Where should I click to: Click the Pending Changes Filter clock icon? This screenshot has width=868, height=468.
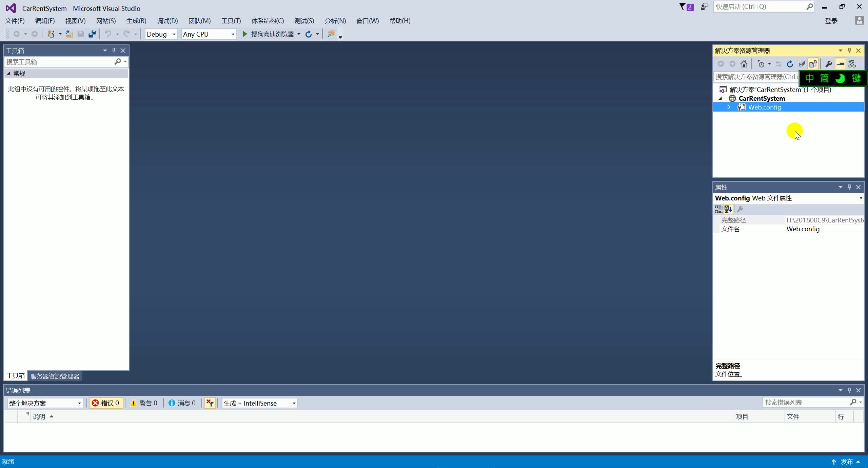point(761,64)
